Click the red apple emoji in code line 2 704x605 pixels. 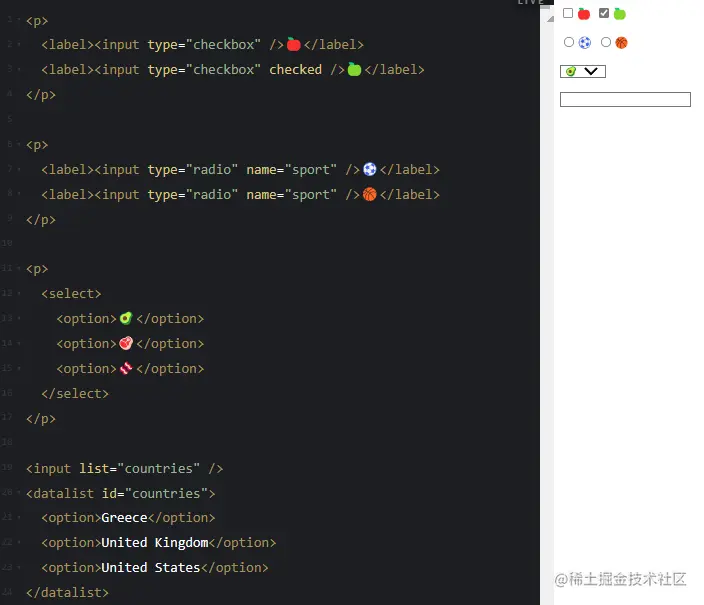(293, 44)
